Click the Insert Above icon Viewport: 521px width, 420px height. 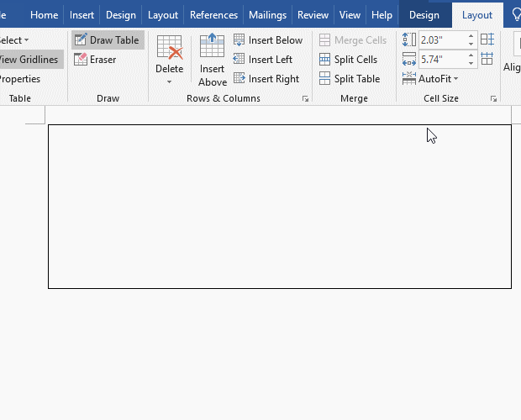(x=212, y=46)
